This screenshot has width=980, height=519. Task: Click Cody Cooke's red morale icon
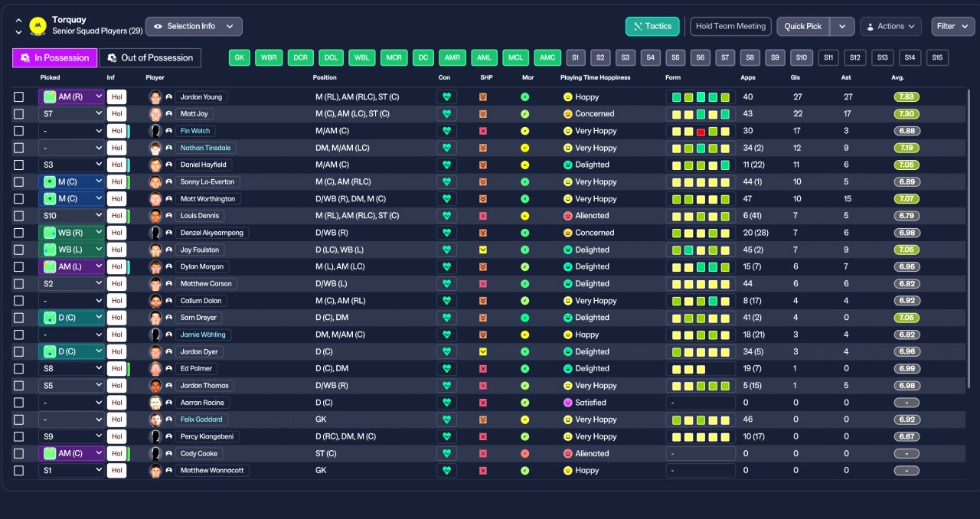524,453
